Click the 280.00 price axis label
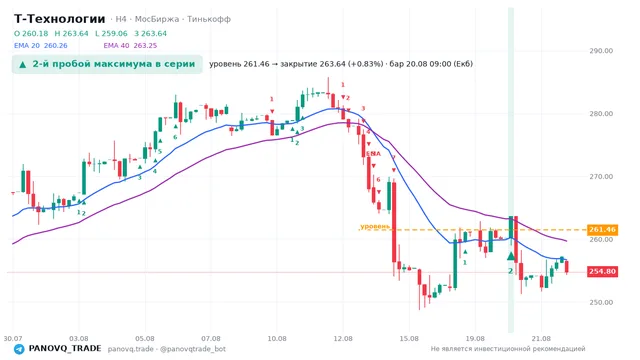 coord(601,113)
